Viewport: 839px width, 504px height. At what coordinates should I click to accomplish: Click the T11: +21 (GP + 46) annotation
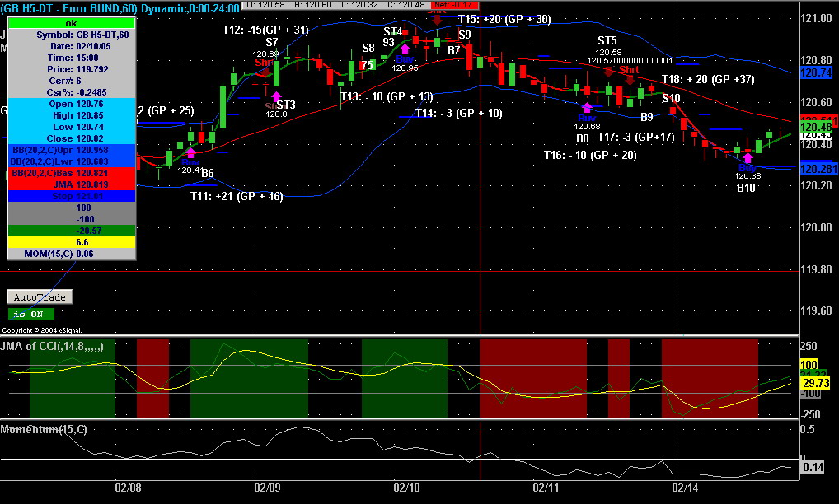(x=237, y=196)
